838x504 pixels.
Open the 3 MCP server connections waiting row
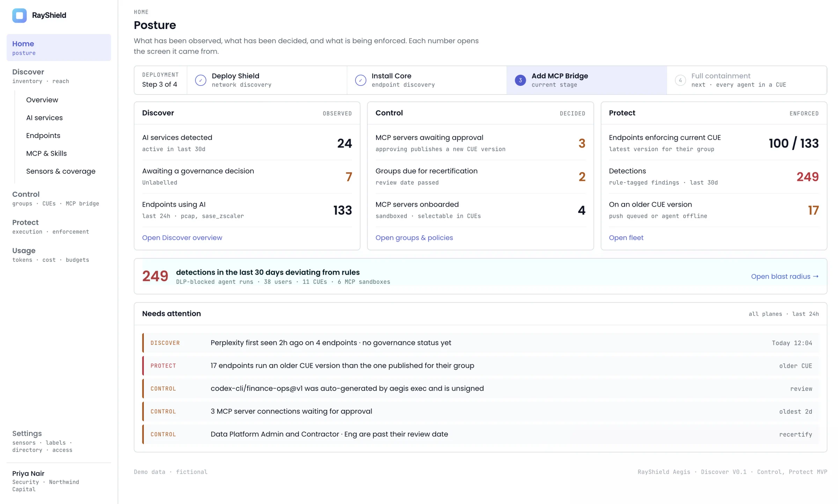tap(480, 412)
